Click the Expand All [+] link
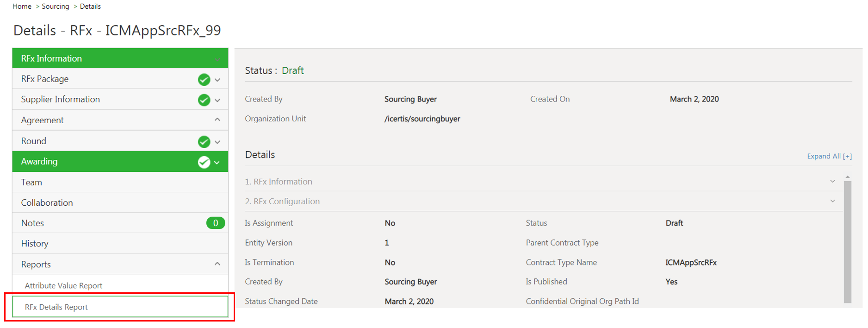 829,156
